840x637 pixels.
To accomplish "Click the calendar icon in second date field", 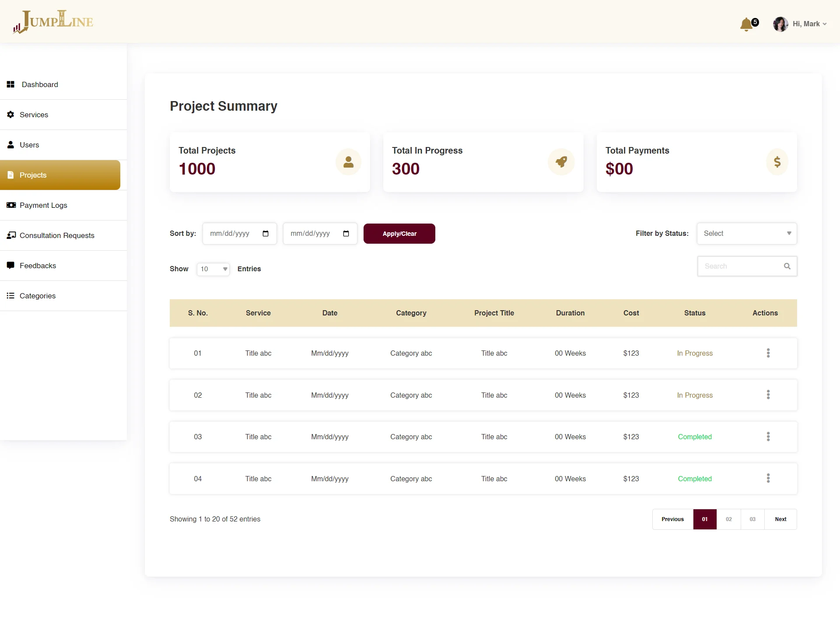I will pyautogui.click(x=346, y=234).
